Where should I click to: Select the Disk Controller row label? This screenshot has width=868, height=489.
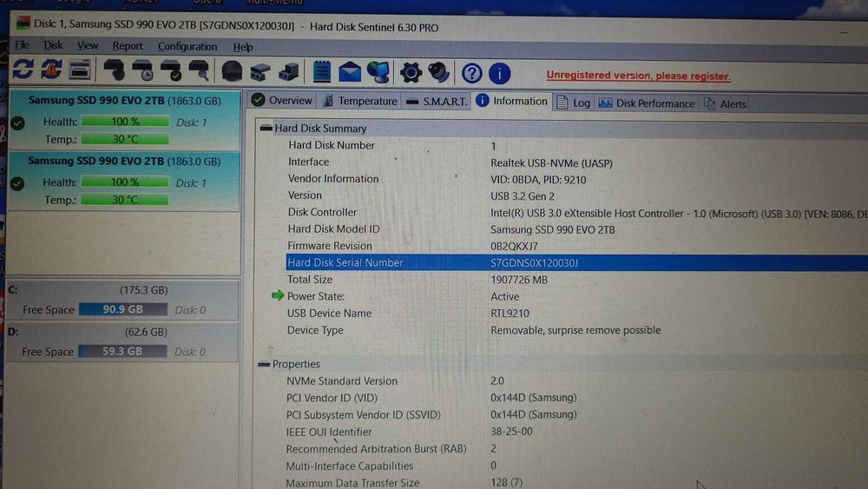[x=322, y=212]
